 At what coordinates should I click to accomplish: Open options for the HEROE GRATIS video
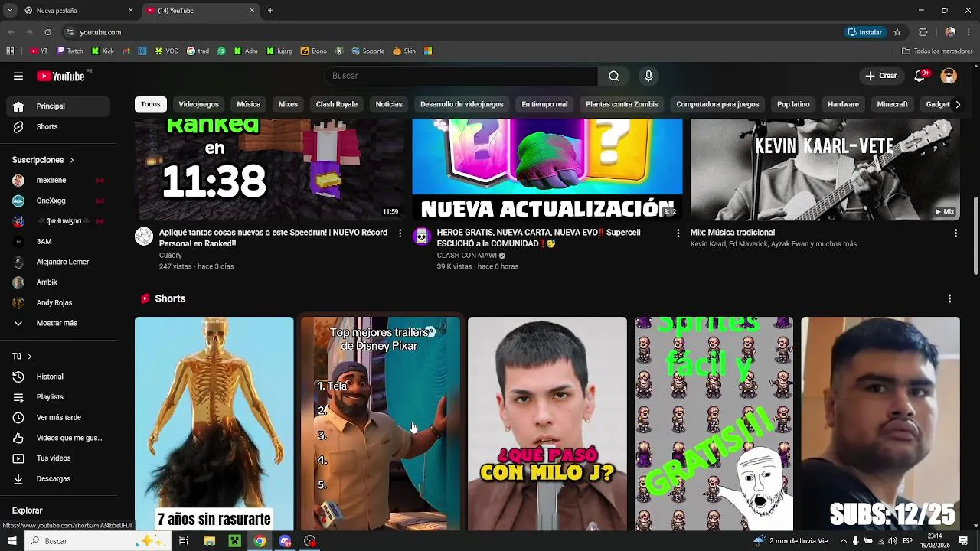(678, 233)
